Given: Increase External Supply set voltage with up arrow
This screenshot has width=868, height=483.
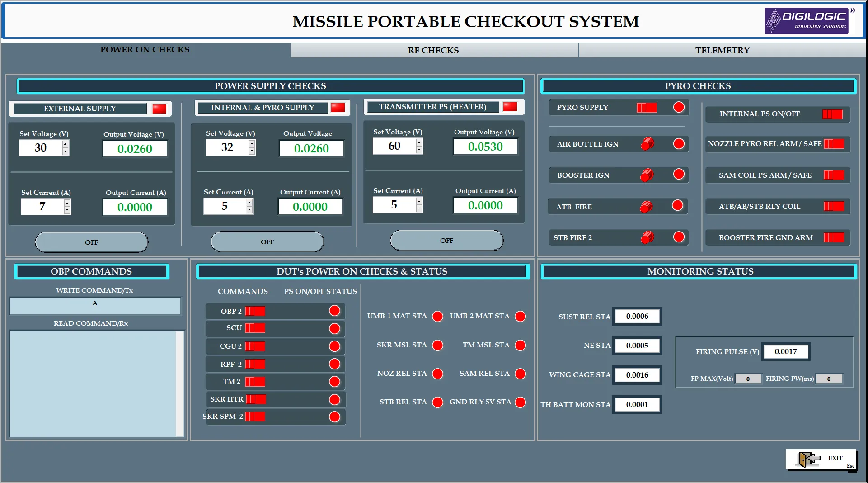Looking at the screenshot, I should 66,144.
